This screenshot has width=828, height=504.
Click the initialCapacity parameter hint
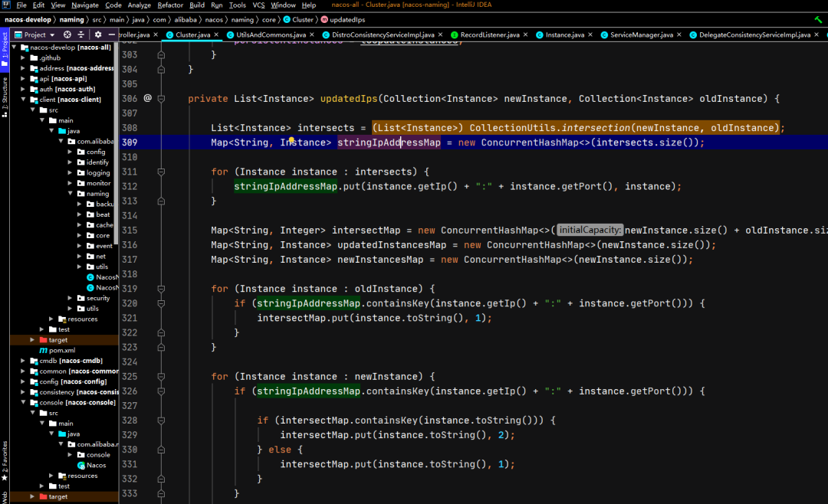[x=590, y=230]
